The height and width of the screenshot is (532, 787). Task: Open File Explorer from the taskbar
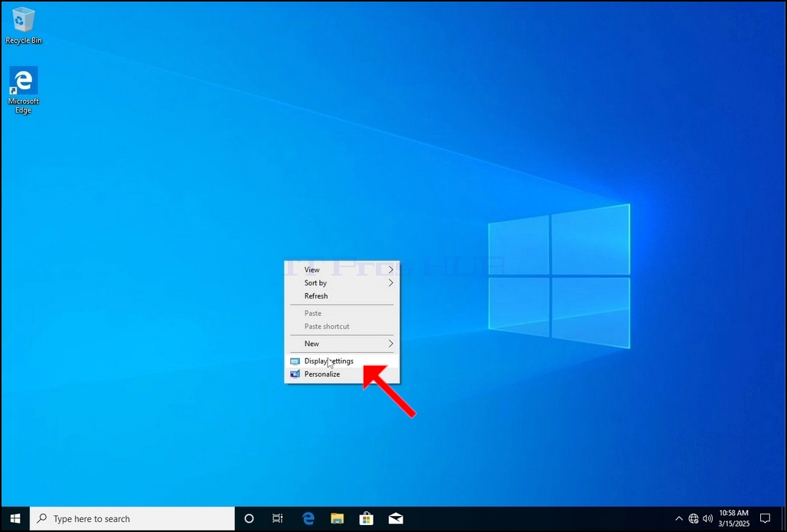pyautogui.click(x=337, y=518)
